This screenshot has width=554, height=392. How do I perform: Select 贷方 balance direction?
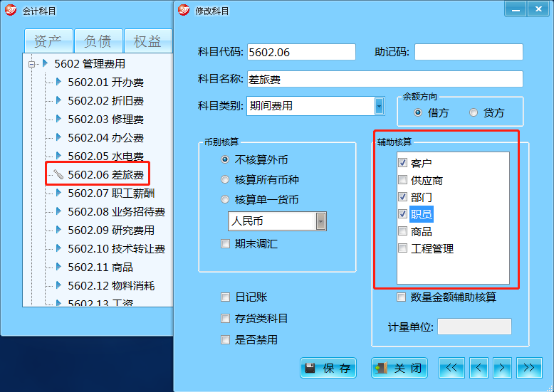click(474, 112)
